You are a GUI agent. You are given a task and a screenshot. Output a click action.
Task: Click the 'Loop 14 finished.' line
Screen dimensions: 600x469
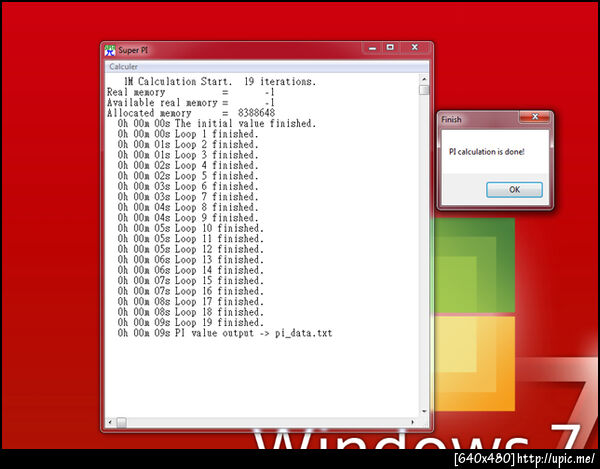(x=191, y=270)
